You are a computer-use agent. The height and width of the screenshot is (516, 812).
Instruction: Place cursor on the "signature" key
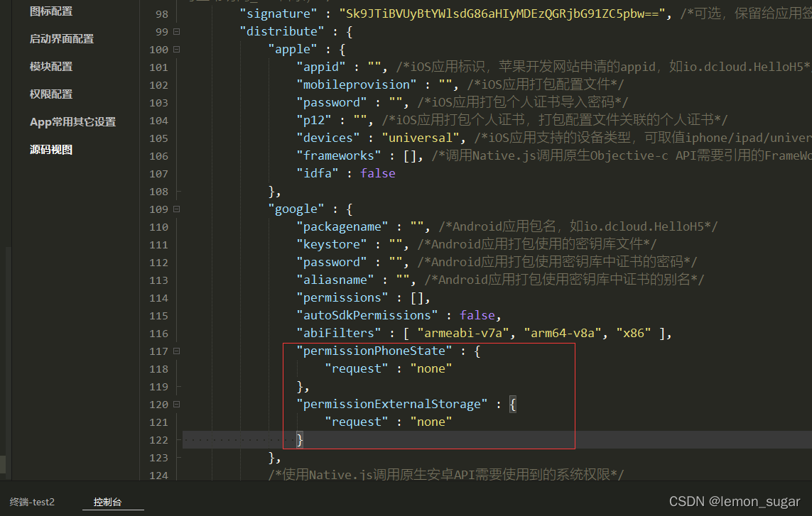pos(278,14)
